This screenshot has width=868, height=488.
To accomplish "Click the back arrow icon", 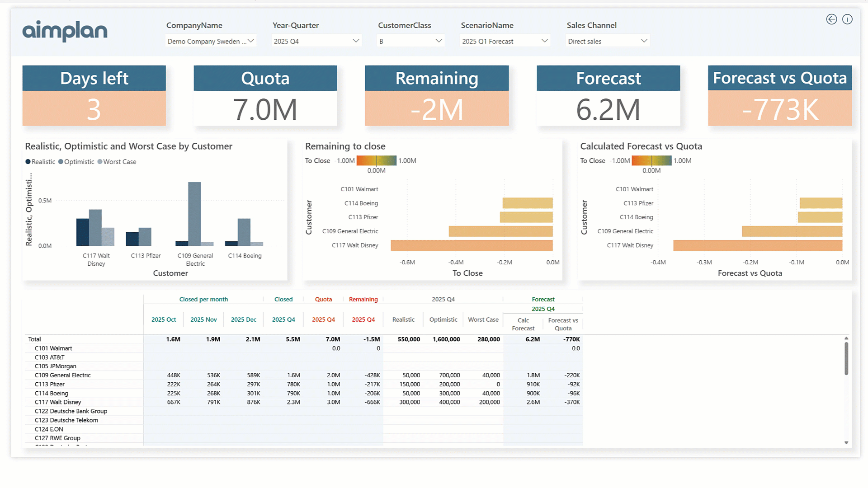I will pos(831,19).
